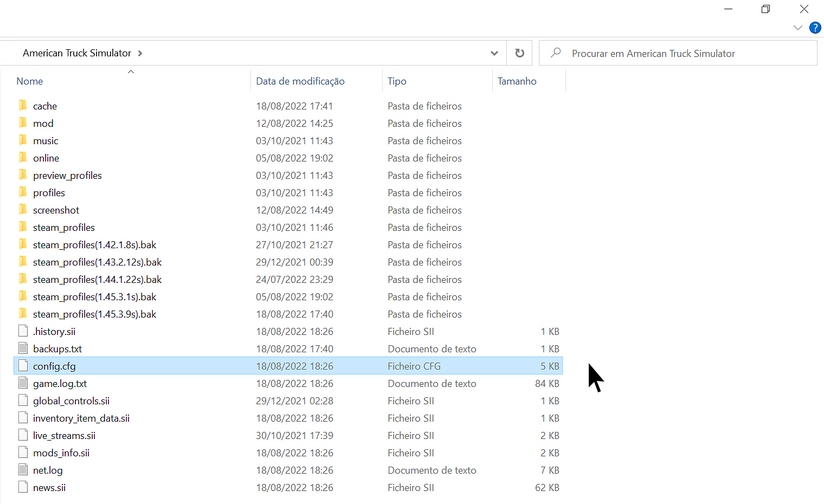
Task: Select the folder name steam_profiles(1.45.3.9s).bak
Action: coord(94,314)
